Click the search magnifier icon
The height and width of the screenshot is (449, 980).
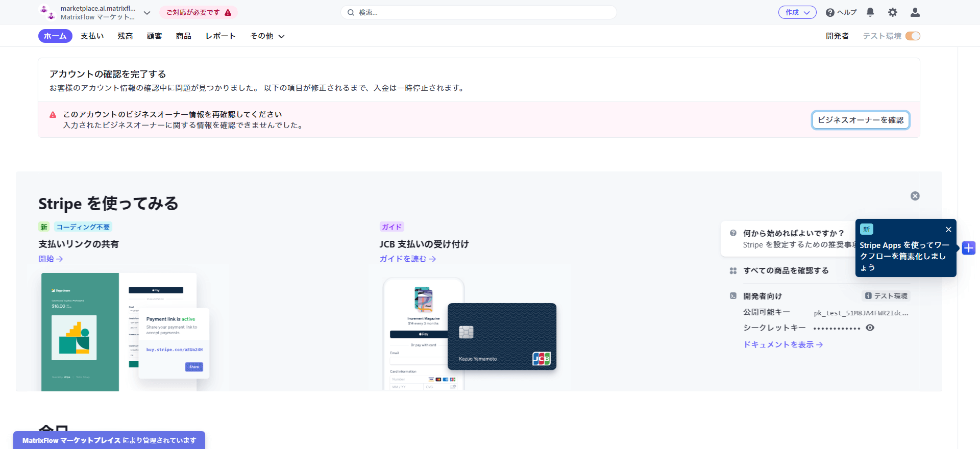pos(351,12)
